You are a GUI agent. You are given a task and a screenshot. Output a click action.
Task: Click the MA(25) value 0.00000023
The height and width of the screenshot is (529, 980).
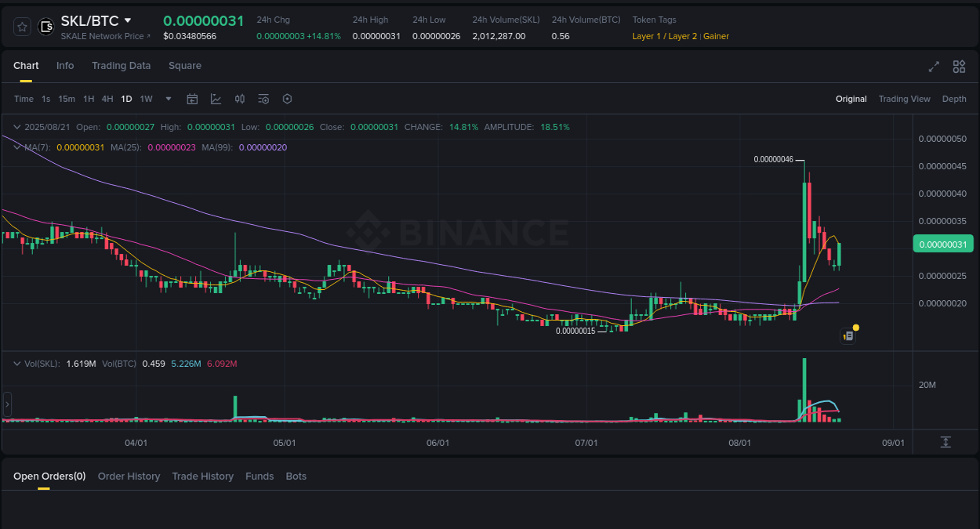pyautogui.click(x=171, y=147)
